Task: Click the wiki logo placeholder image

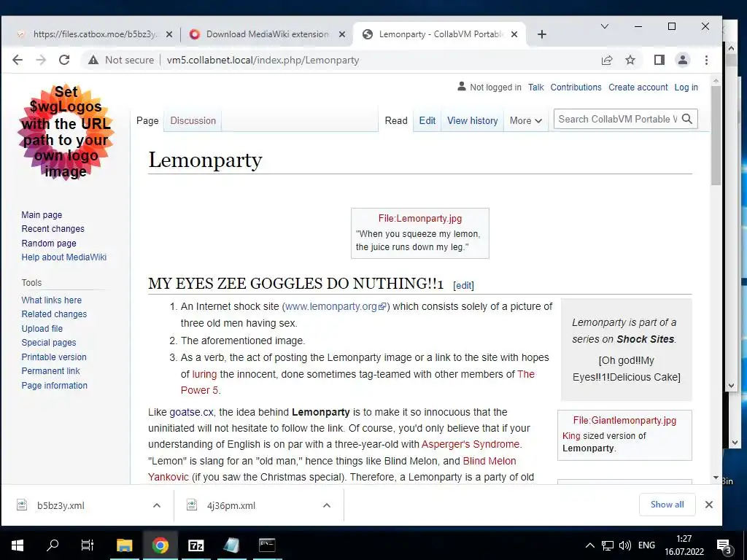Action: click(66, 132)
